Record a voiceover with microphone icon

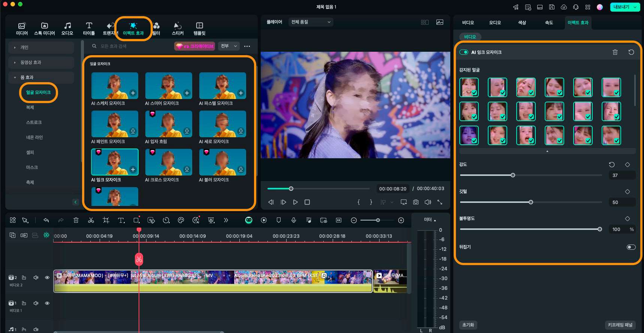(x=294, y=220)
